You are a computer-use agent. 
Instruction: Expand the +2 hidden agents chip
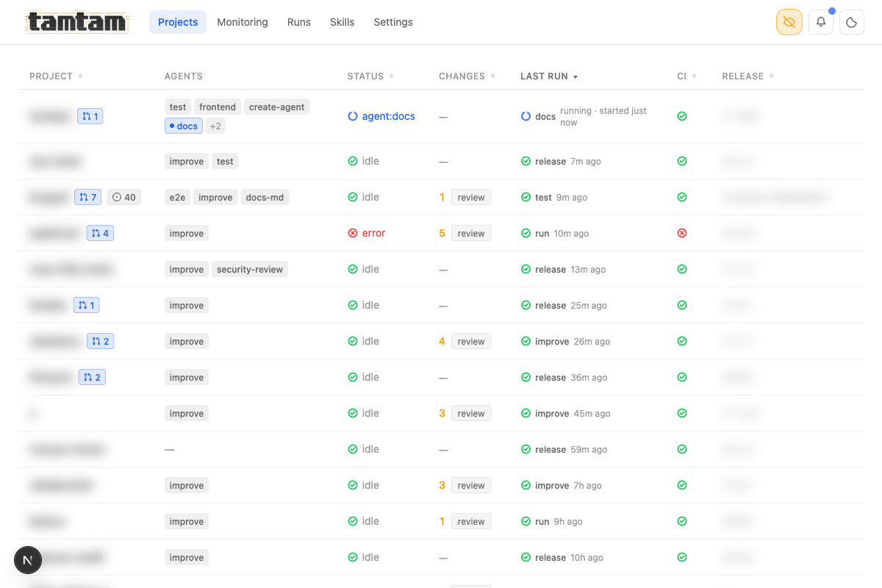[215, 125]
